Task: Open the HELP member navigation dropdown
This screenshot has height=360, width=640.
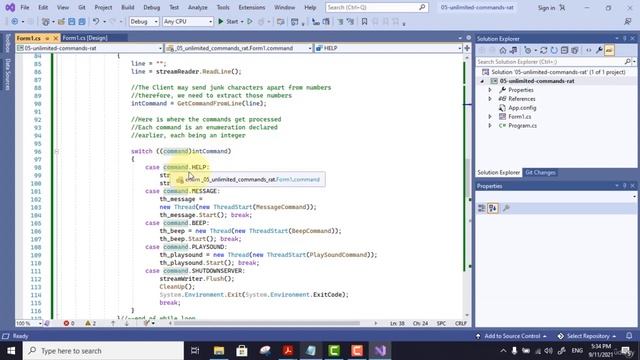Action: (388, 48)
